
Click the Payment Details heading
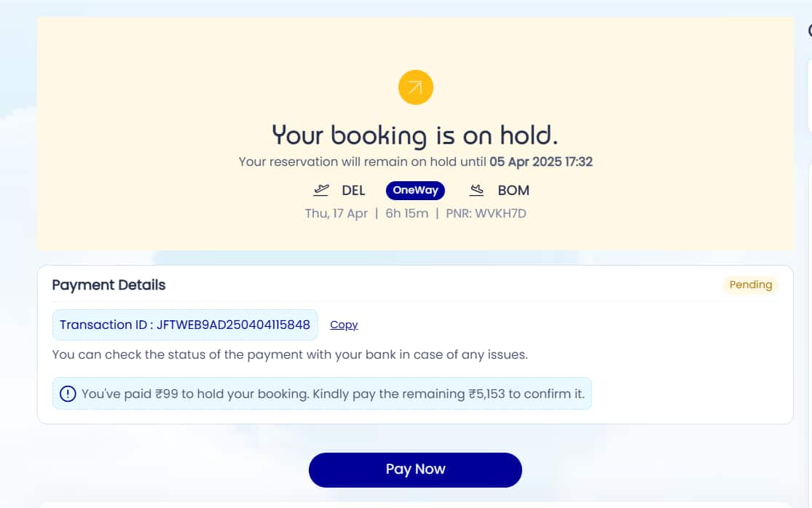click(109, 285)
